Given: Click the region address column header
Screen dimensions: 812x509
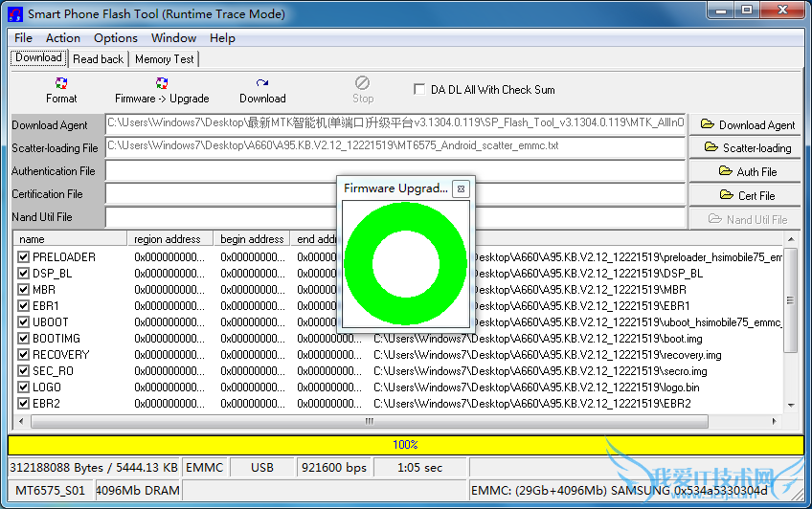Looking at the screenshot, I should pyautogui.click(x=169, y=239).
